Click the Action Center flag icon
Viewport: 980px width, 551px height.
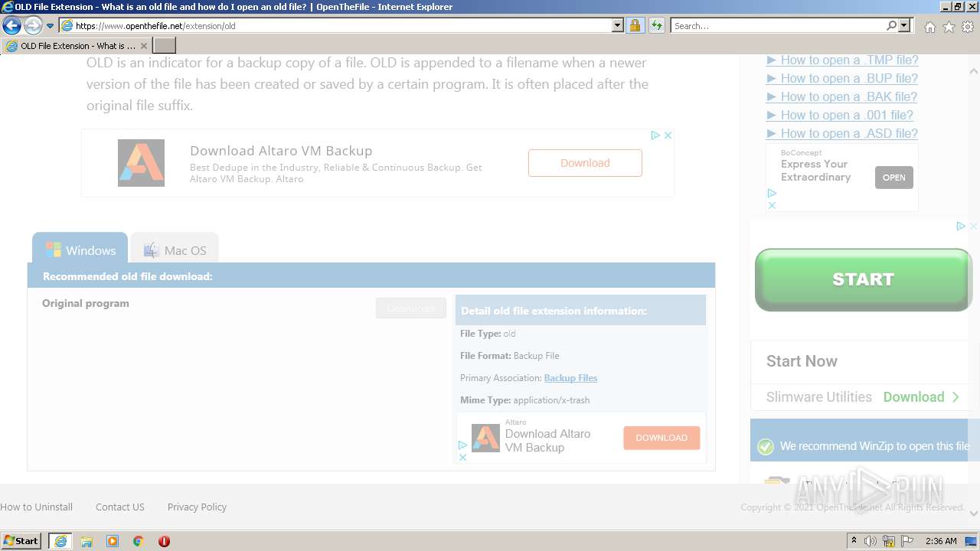(907, 541)
